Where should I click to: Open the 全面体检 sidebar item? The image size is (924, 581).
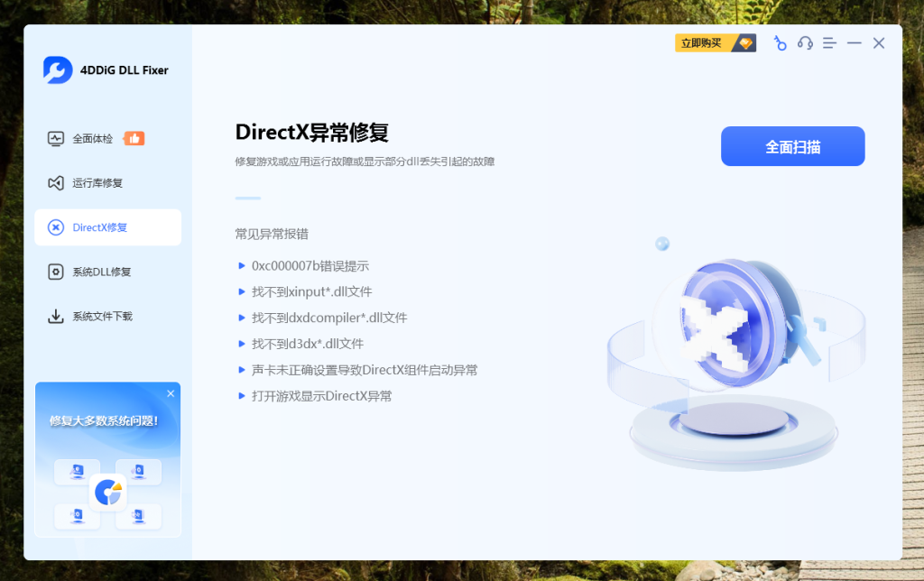pyautogui.click(x=108, y=138)
